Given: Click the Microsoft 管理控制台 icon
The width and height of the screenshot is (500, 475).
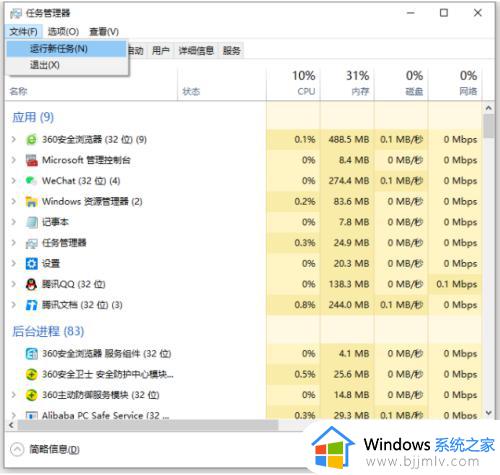Looking at the screenshot, I should coord(31,160).
